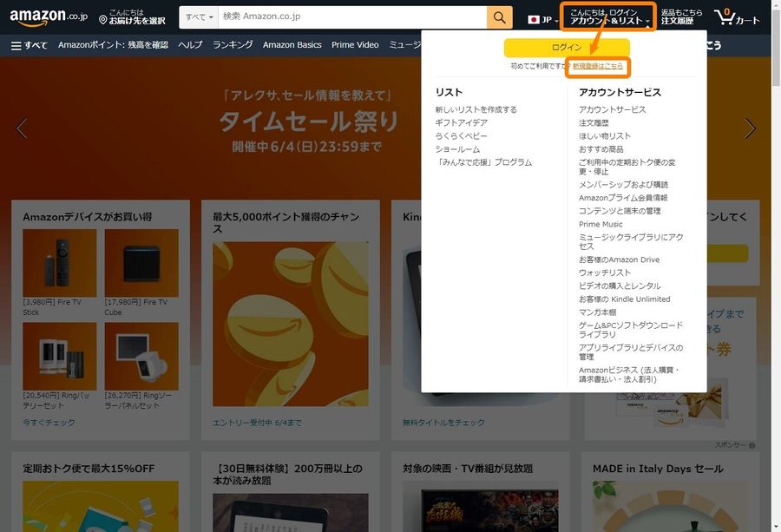Click Fire TV Cube thumbnail
The width and height of the screenshot is (781, 532).
(x=141, y=263)
